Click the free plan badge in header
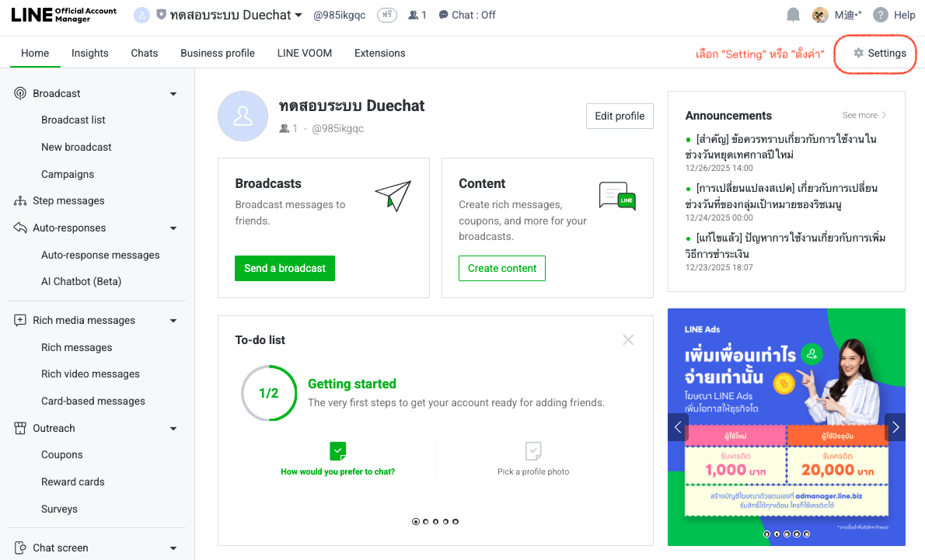The height and width of the screenshot is (560, 925). click(x=387, y=15)
